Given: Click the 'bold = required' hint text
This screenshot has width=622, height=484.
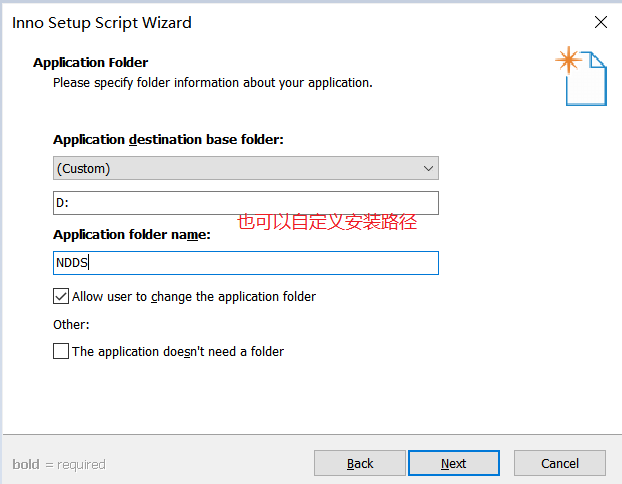Looking at the screenshot, I should click(x=59, y=464).
